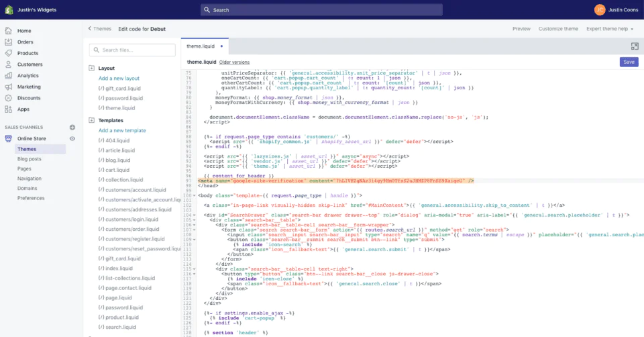This screenshot has width=644, height=337.
Task: Click the Orders icon in sidebar
Action: click(x=8, y=42)
